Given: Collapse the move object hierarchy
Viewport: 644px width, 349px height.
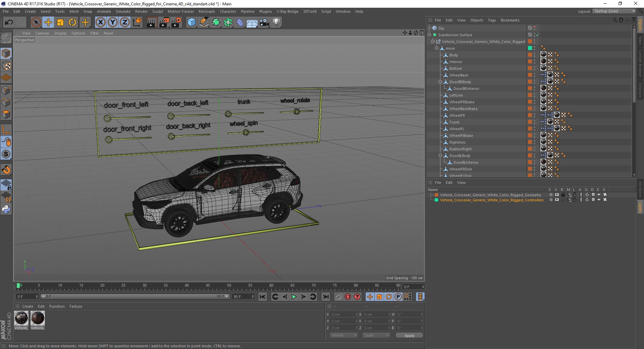Looking at the screenshot, I should tap(436, 48).
